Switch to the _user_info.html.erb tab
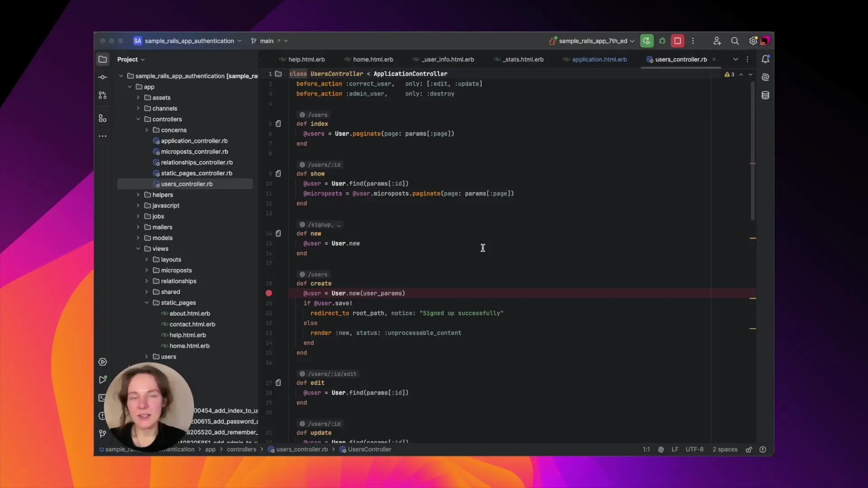This screenshot has width=868, height=488. (x=443, y=59)
